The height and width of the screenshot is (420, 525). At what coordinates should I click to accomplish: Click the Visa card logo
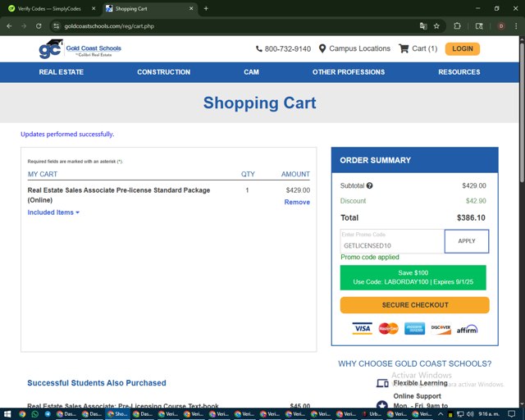[363, 329]
